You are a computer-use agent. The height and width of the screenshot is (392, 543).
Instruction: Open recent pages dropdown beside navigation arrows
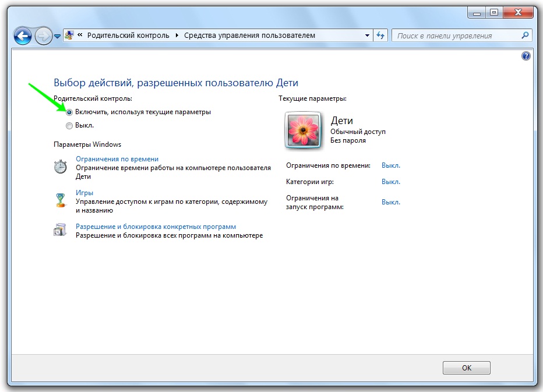[57, 36]
